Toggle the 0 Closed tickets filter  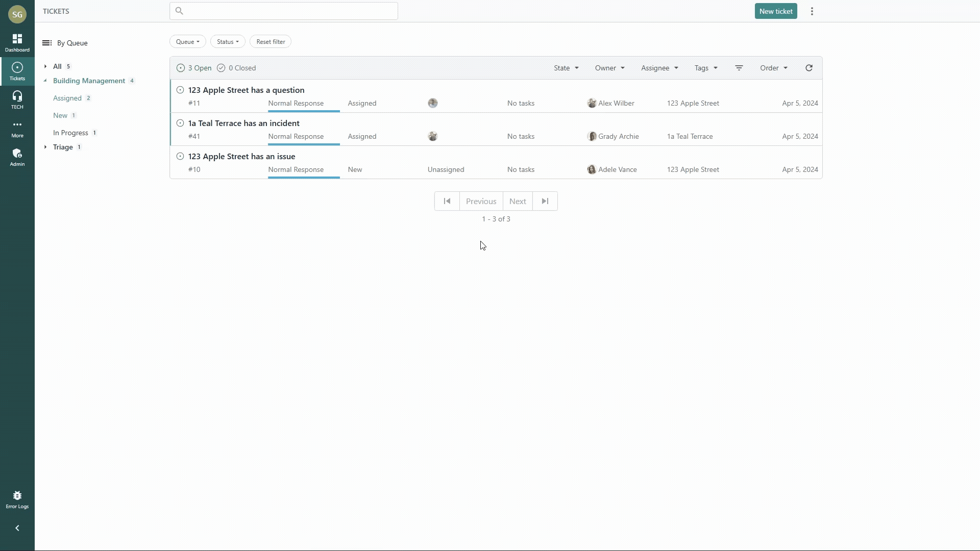[x=236, y=68]
